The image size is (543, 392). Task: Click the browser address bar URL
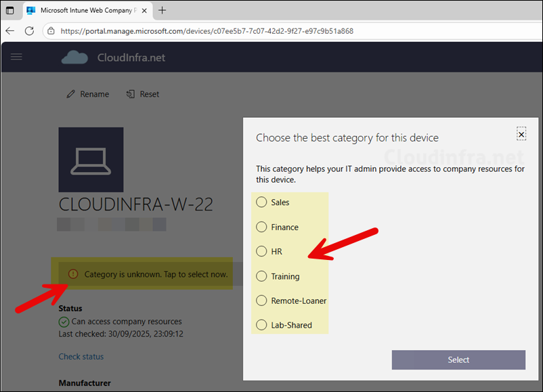click(x=207, y=31)
